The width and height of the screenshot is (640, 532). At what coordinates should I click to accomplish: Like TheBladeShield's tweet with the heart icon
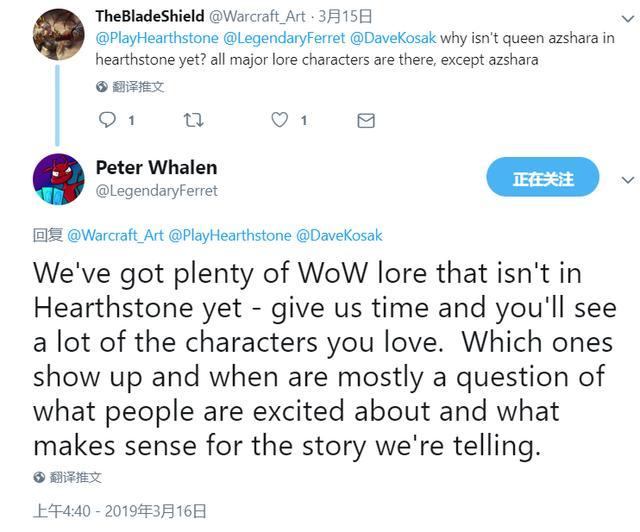(x=281, y=120)
